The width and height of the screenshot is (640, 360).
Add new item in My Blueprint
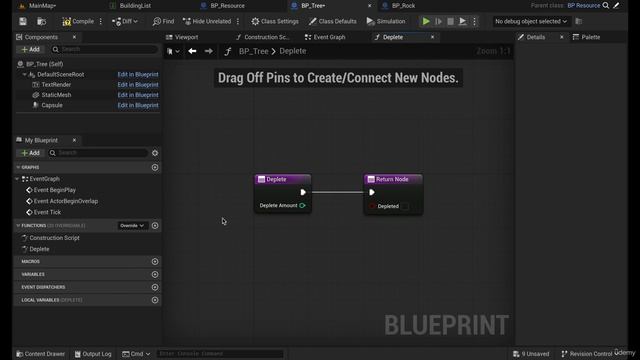coord(31,153)
